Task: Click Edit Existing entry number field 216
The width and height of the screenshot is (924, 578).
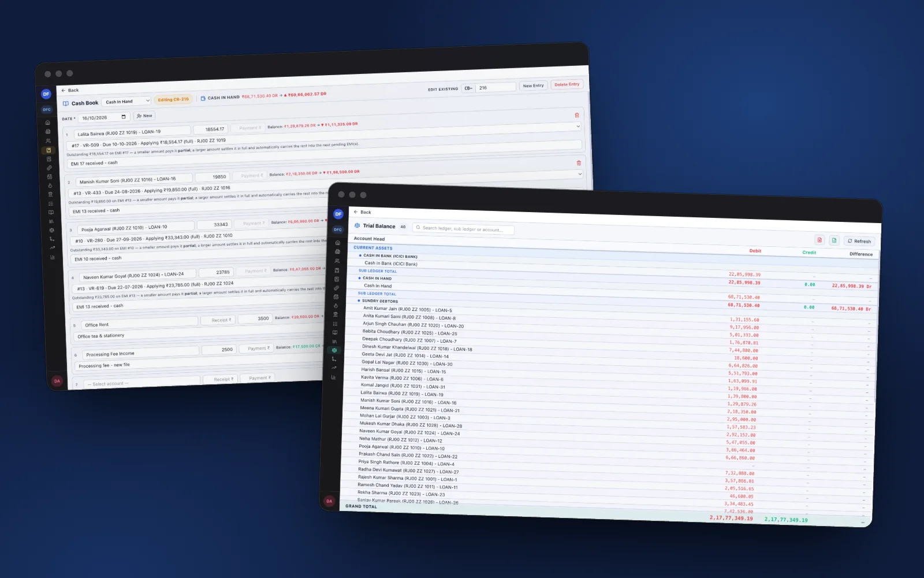Action: coord(495,87)
